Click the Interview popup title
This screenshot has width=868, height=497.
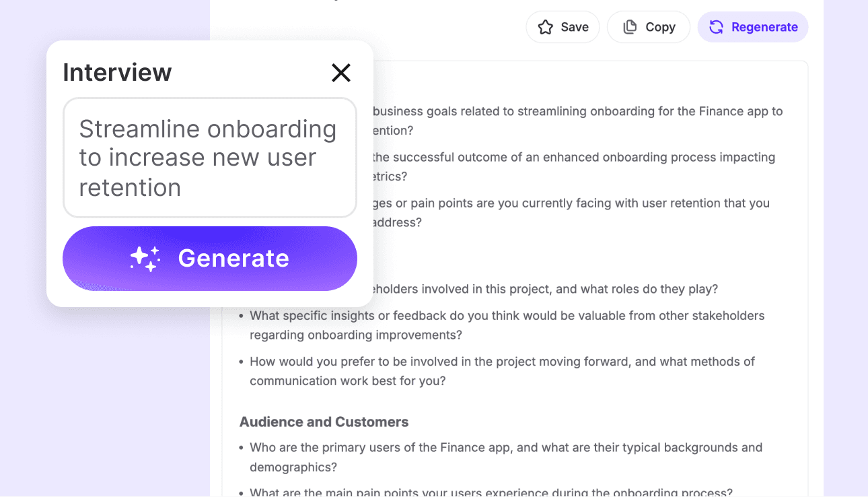coord(117,72)
